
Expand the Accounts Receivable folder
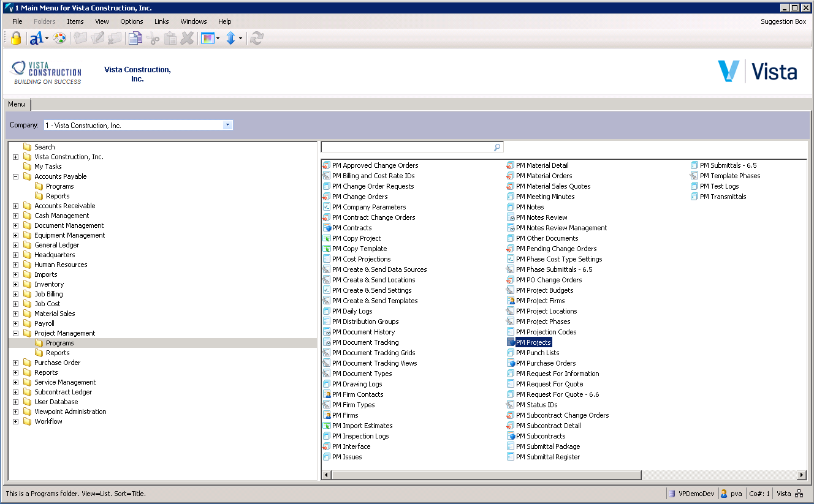(x=15, y=206)
